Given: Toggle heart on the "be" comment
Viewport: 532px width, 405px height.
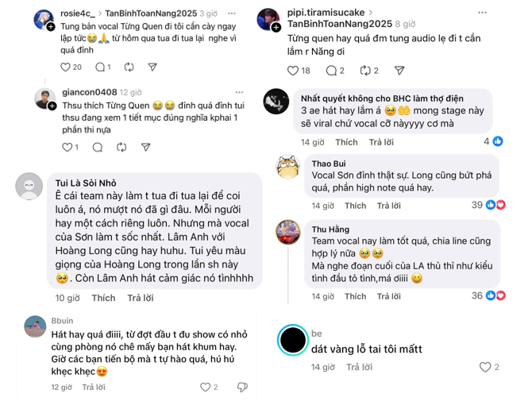Looking at the screenshot, I should 485,367.
